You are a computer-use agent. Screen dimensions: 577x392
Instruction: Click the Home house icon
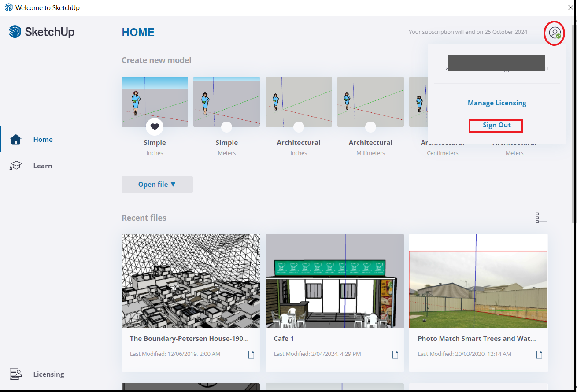[x=16, y=140]
